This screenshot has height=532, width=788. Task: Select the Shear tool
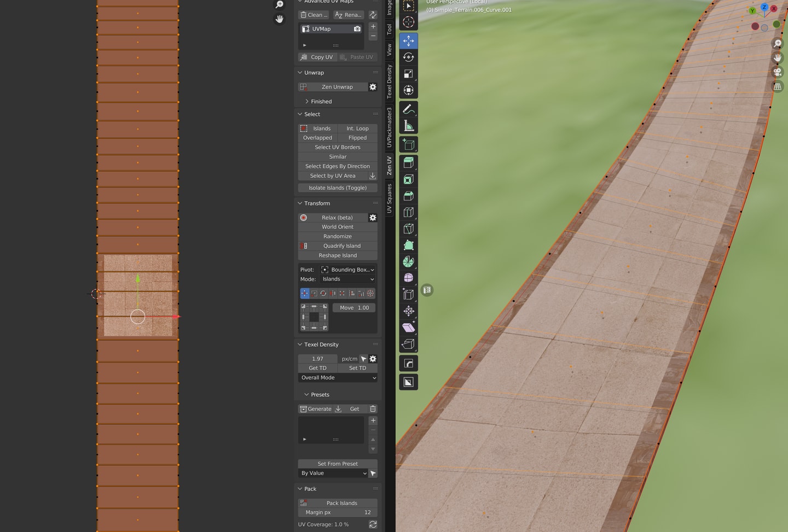coord(408,328)
